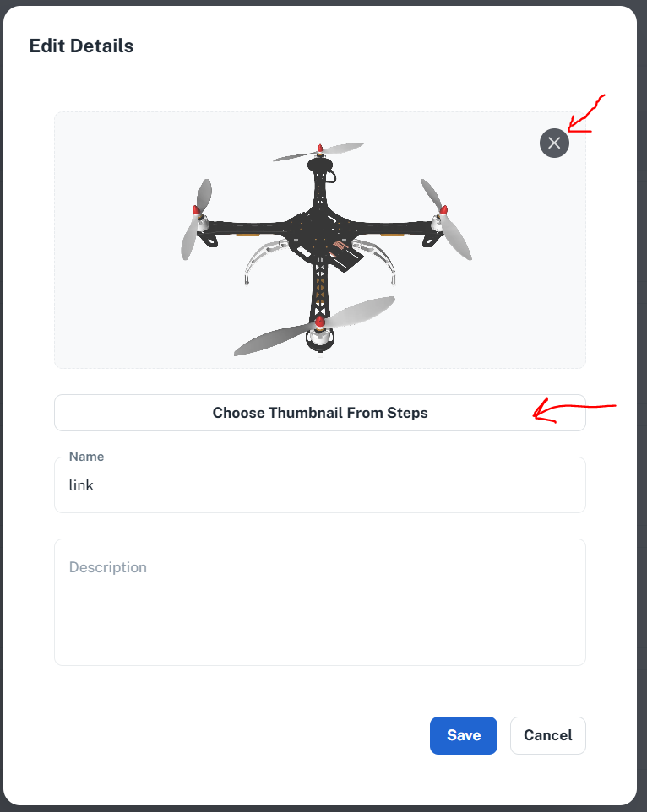Click Choose Thumbnail From Steps button
The image size is (647, 812).
[x=319, y=413]
